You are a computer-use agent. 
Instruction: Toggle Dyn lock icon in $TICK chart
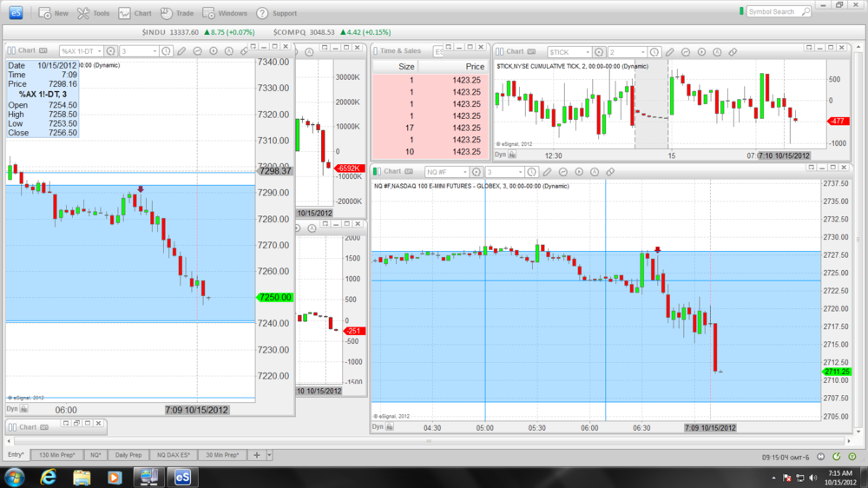pyautogui.click(x=512, y=155)
